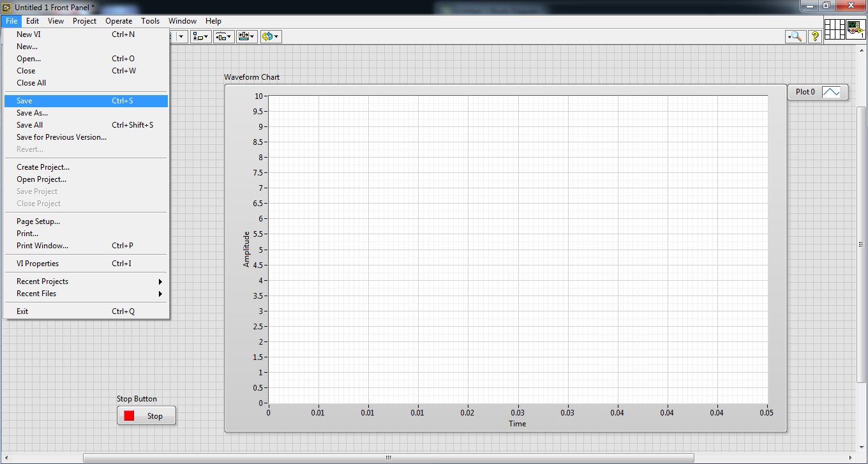
Task: Choose Print... from File menu
Action: [86, 234]
